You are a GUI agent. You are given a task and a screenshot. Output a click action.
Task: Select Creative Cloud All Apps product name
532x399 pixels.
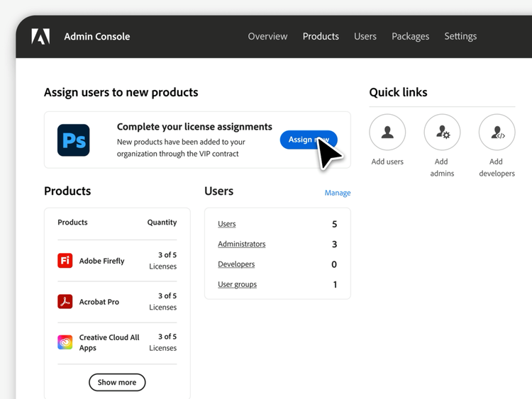(x=109, y=342)
